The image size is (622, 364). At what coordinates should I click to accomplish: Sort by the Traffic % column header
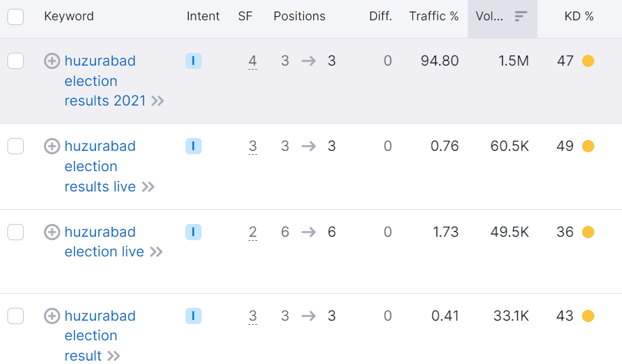pos(433,16)
